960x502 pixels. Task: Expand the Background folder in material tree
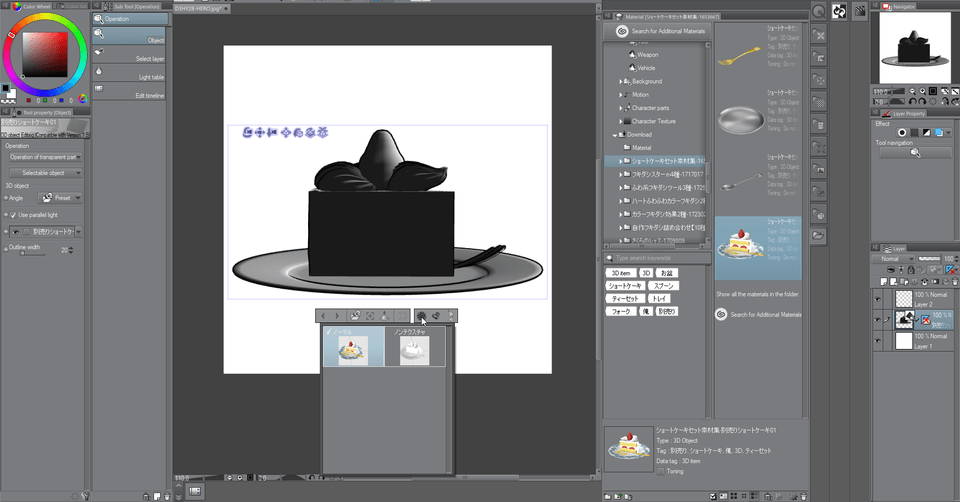[621, 81]
